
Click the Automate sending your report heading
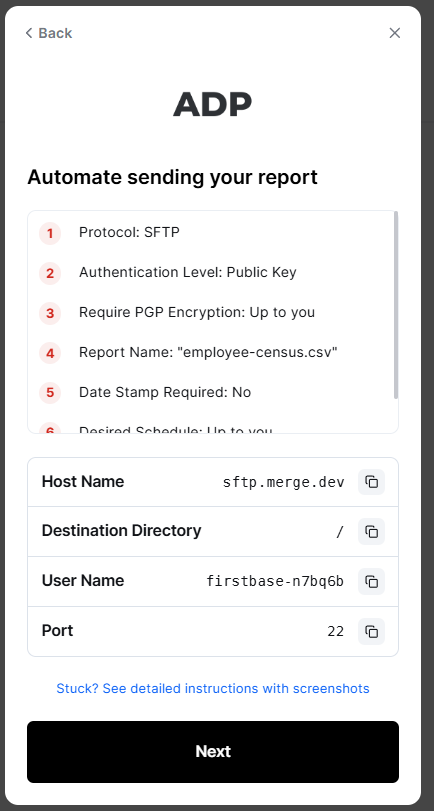click(172, 177)
